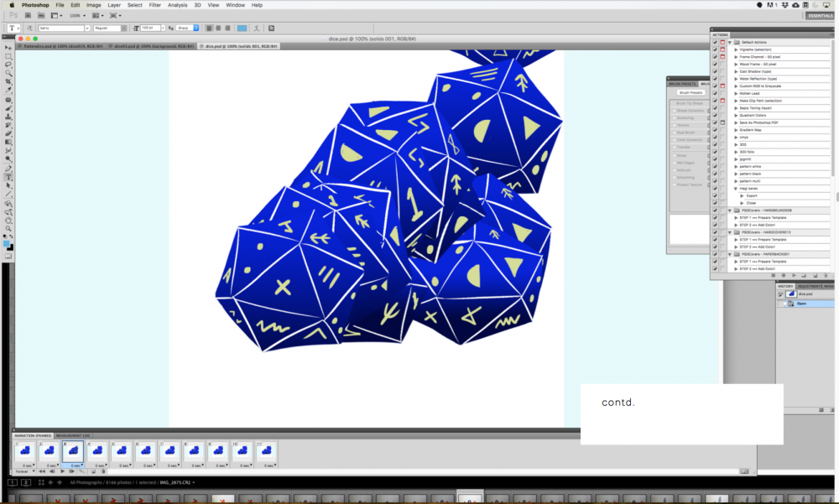839x504 pixels.
Task: Switch to the dice03.psd document tab
Action: coord(151,47)
